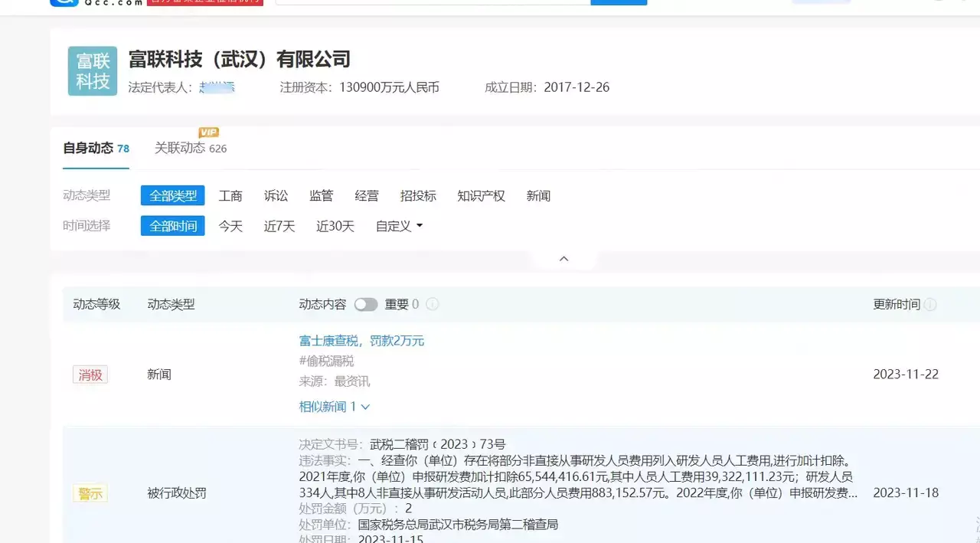Click the VIP badge above 关联动态

[x=208, y=132]
